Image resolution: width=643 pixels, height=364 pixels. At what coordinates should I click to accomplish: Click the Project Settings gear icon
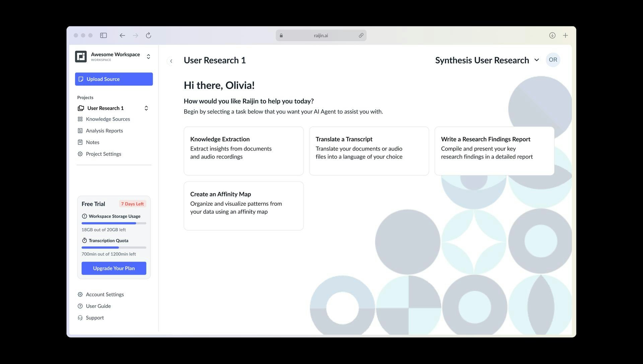click(80, 154)
